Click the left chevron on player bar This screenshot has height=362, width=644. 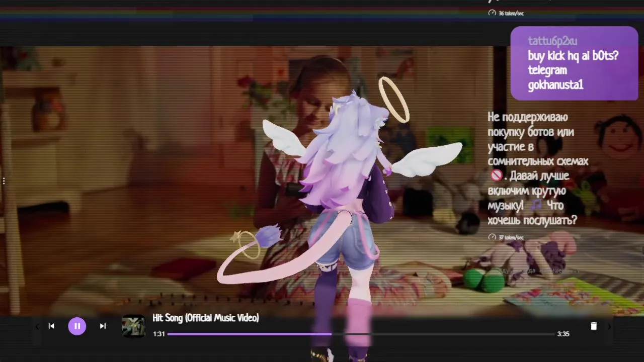[x=37, y=326]
